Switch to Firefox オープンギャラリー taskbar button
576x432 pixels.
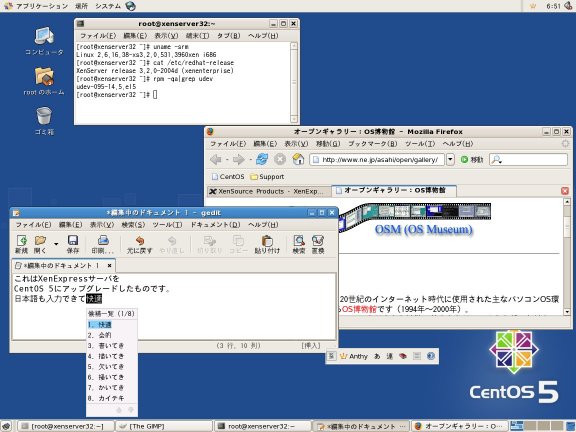pyautogui.click(x=460, y=426)
